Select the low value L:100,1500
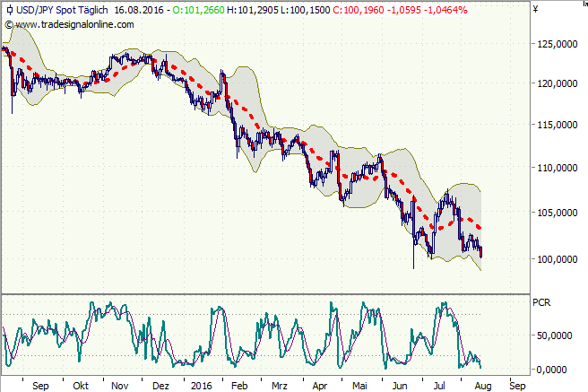The image size is (588, 392). (x=306, y=10)
